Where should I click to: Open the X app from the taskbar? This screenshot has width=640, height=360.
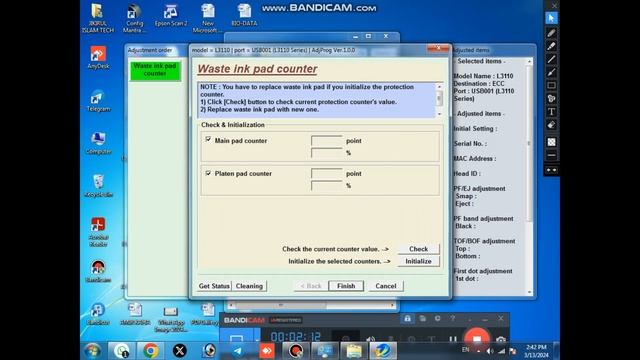click(180, 351)
